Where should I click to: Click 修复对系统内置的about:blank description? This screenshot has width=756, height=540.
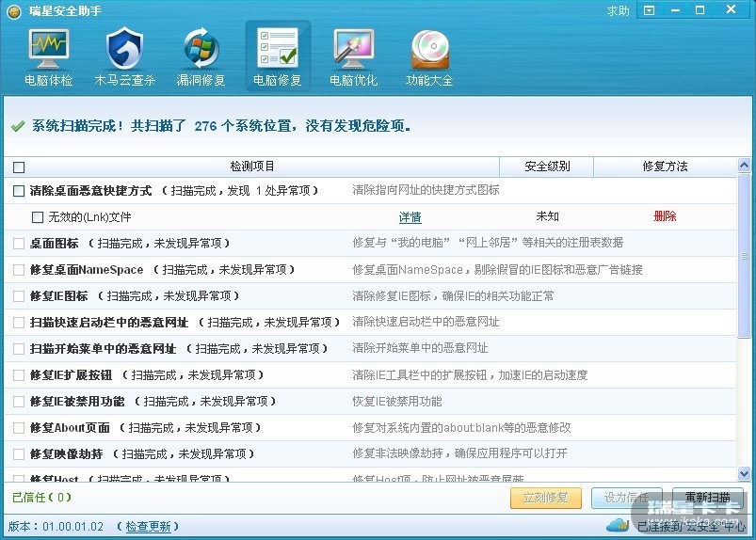click(x=461, y=428)
